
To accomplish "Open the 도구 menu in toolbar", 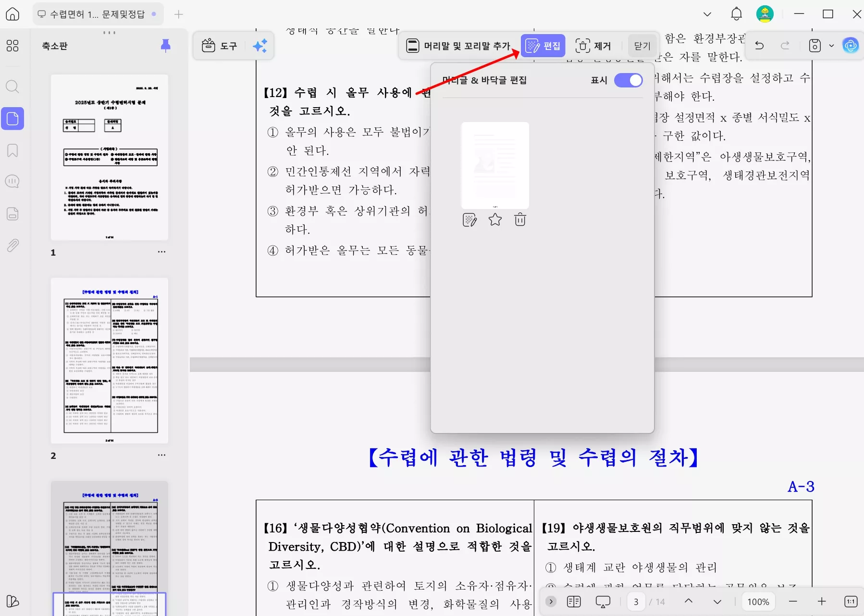I will (221, 46).
